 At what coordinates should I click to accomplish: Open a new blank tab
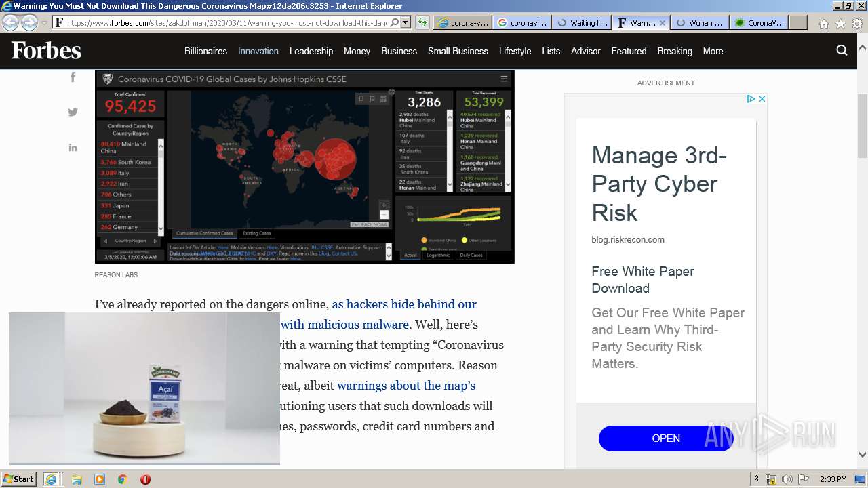coord(798,22)
